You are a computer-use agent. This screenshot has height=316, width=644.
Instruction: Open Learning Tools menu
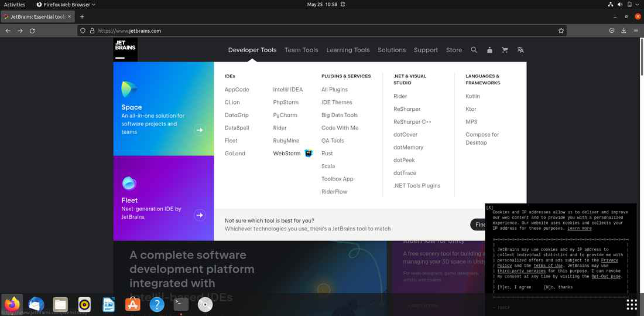point(348,50)
